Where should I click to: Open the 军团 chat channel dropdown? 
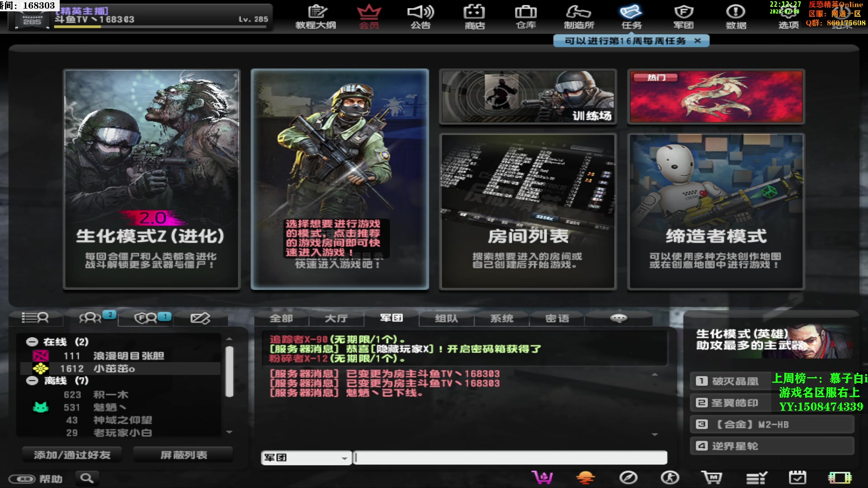click(x=307, y=458)
